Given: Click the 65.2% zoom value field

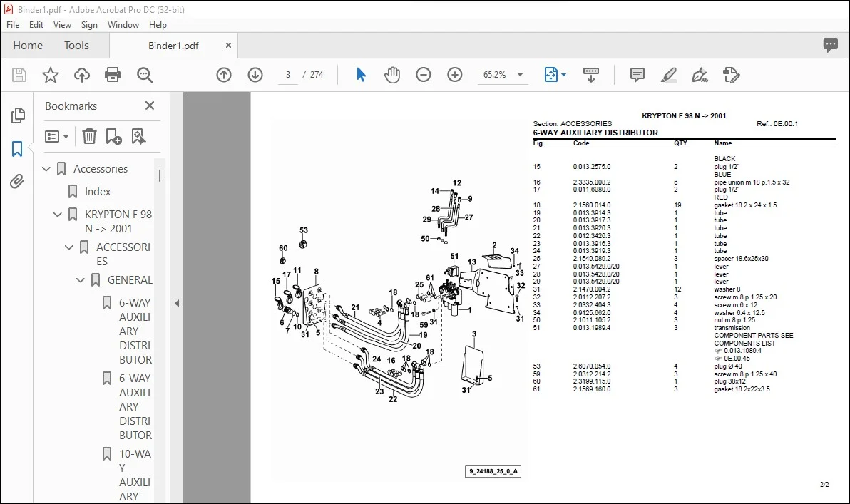Looking at the screenshot, I should pyautogui.click(x=494, y=75).
